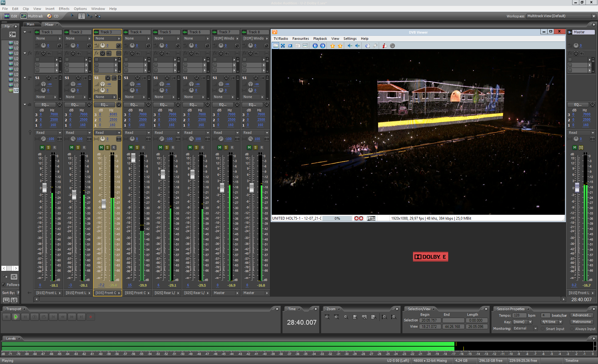Click DVB Viewer previous channel blue arrow
Viewport: 598px width, 364px height.
click(315, 46)
